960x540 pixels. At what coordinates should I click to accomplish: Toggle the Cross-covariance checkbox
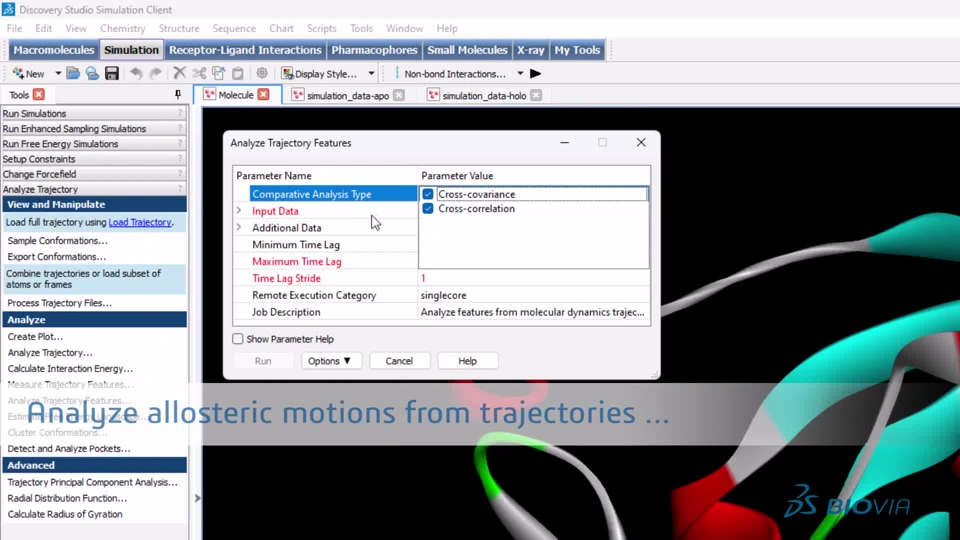427,194
